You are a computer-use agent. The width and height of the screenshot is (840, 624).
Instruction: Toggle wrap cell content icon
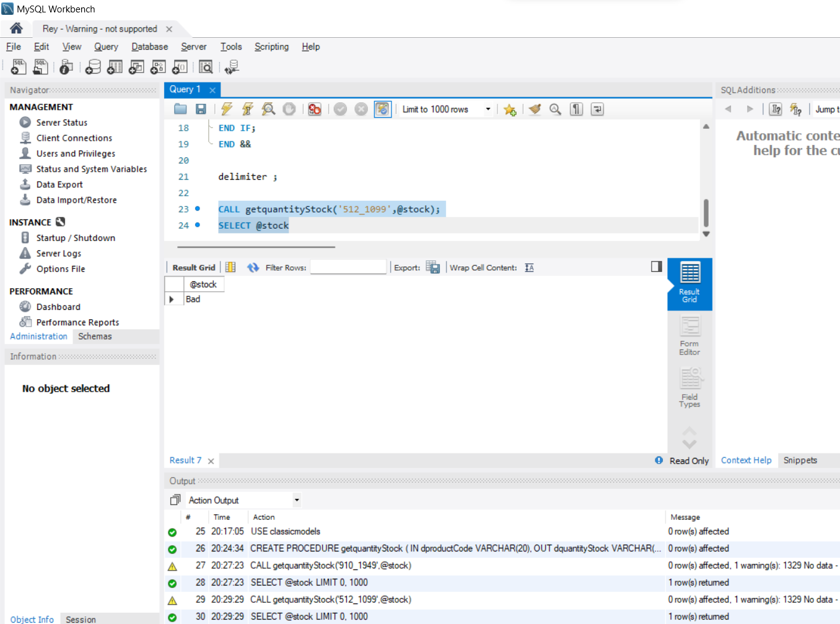tap(529, 267)
